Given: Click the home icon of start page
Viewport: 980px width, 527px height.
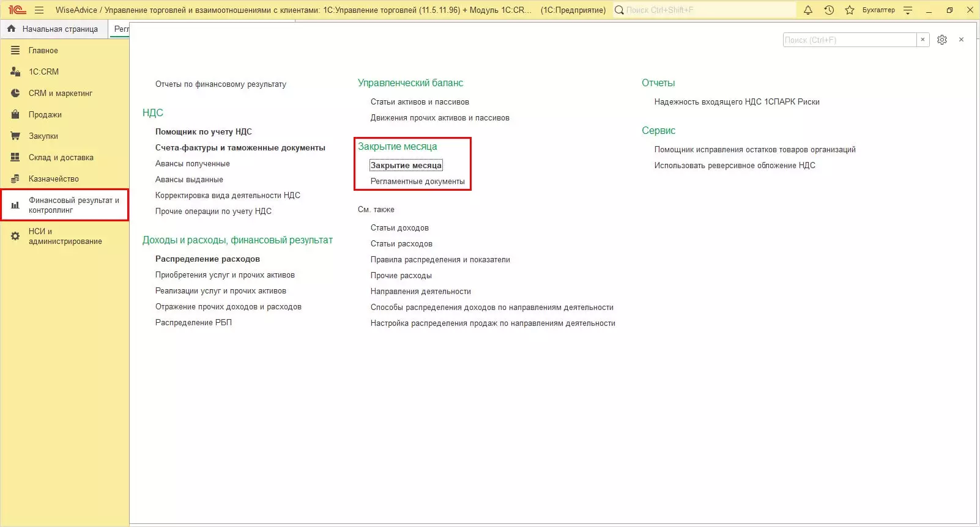Looking at the screenshot, I should (12, 29).
